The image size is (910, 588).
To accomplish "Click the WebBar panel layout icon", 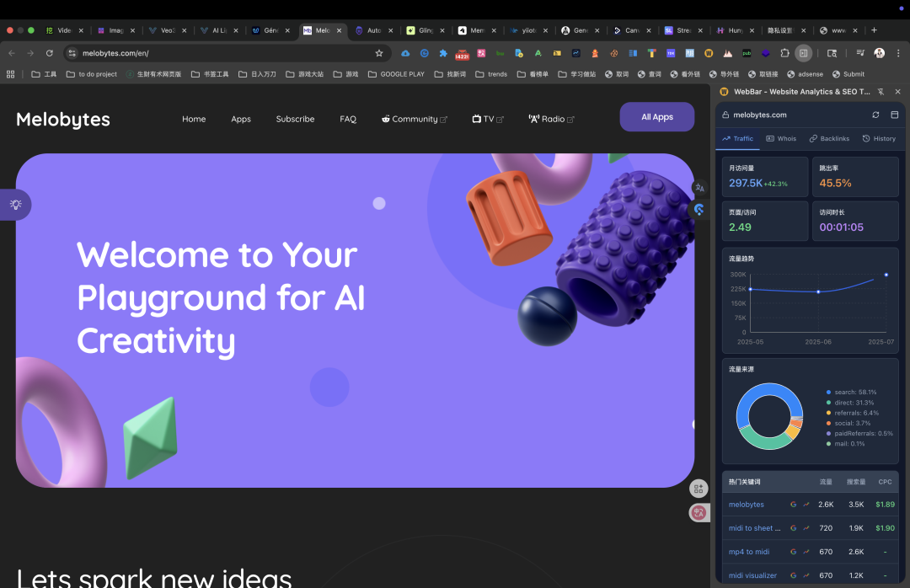I will pyautogui.click(x=894, y=115).
